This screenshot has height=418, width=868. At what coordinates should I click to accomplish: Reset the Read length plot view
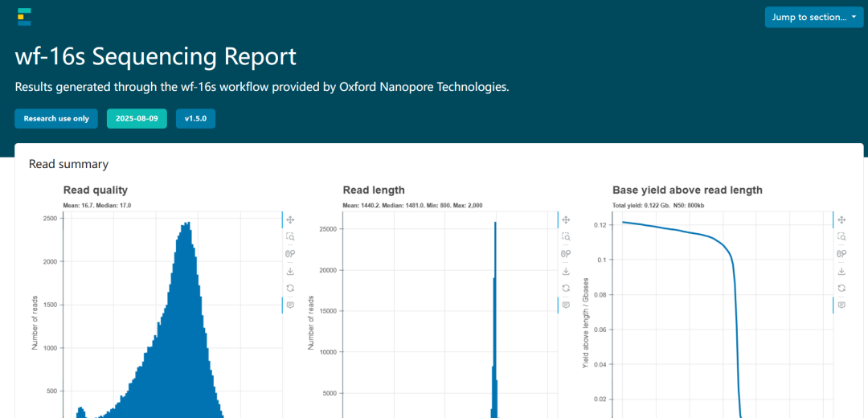566,288
